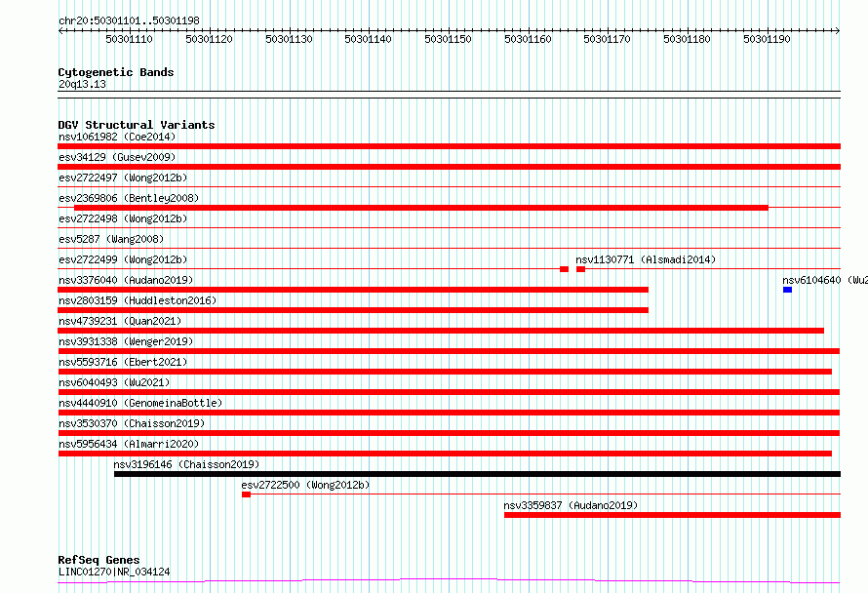Click the RefSeq Genes track title
The width and height of the screenshot is (868, 593).
[x=99, y=560]
